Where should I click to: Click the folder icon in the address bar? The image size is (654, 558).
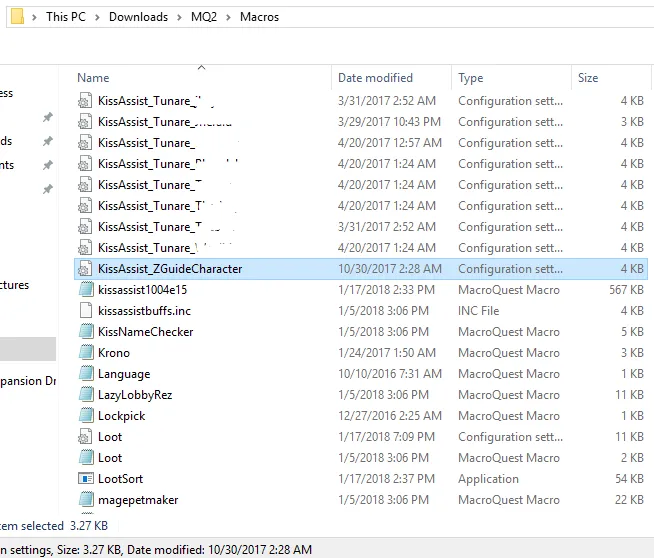tap(16, 17)
